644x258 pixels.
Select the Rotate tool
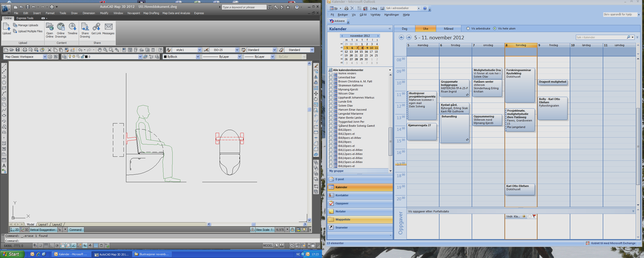pyautogui.click(x=316, y=99)
